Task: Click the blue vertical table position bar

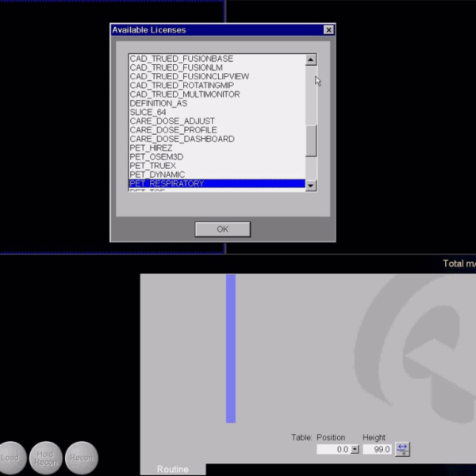Action: 231,348
